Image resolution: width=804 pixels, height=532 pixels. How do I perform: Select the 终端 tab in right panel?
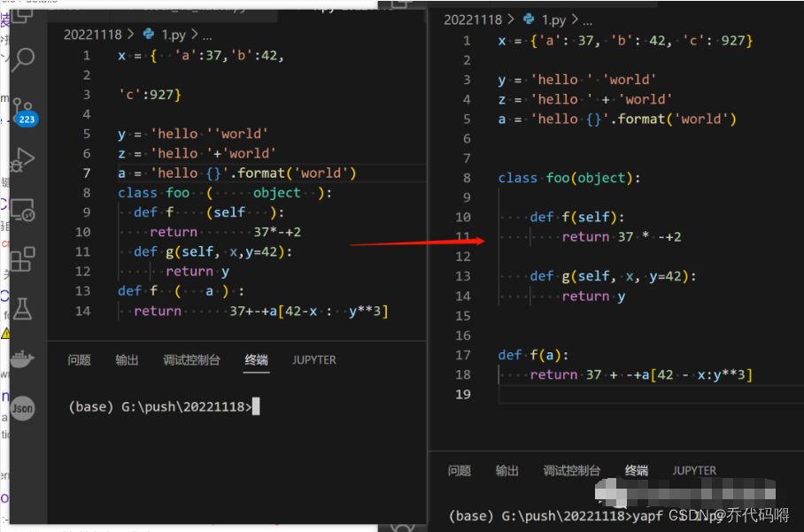pos(637,471)
